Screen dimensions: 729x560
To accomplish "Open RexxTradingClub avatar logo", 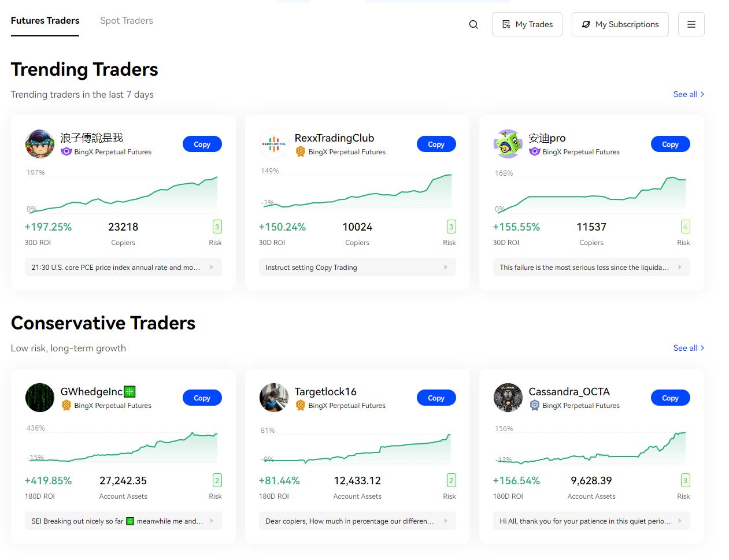I will (274, 144).
